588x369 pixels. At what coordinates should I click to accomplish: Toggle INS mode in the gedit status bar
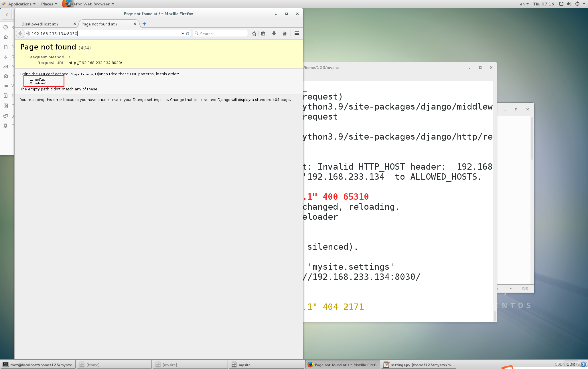525,289
